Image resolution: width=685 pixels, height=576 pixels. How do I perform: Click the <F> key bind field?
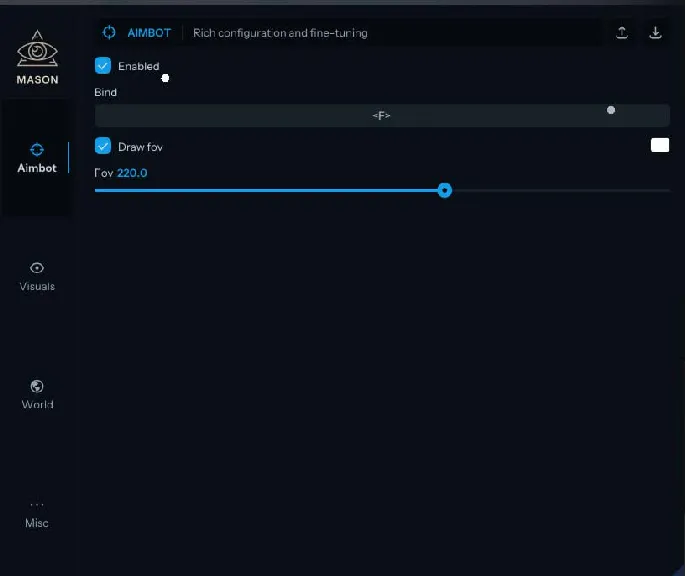coord(381,116)
